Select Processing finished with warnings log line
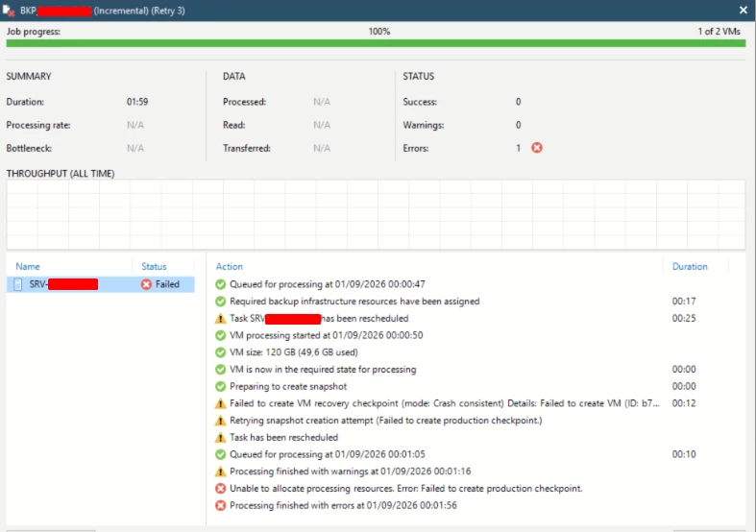 click(350, 472)
